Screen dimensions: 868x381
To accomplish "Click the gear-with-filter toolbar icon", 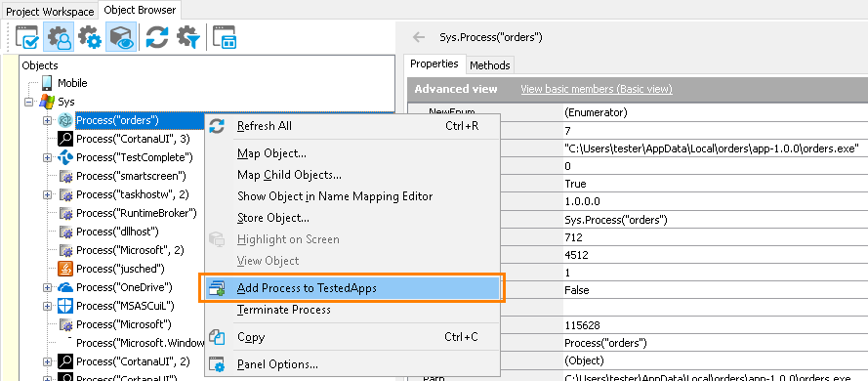I will click(187, 37).
